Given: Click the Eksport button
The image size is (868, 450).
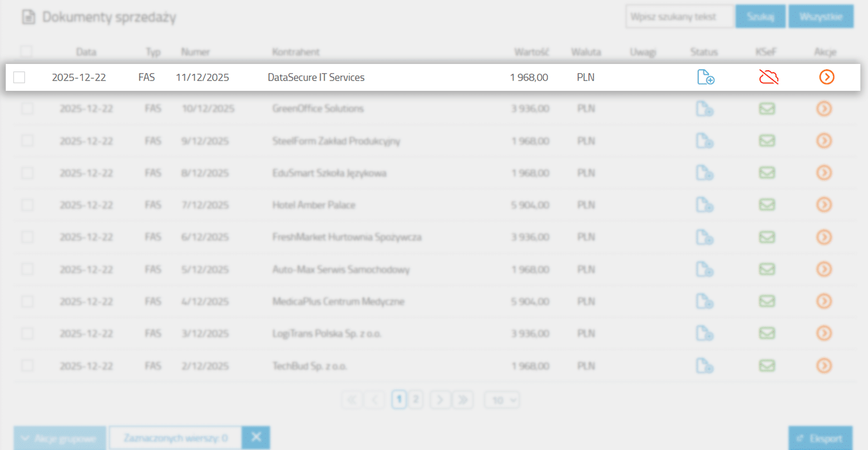Looking at the screenshot, I should tap(821, 438).
